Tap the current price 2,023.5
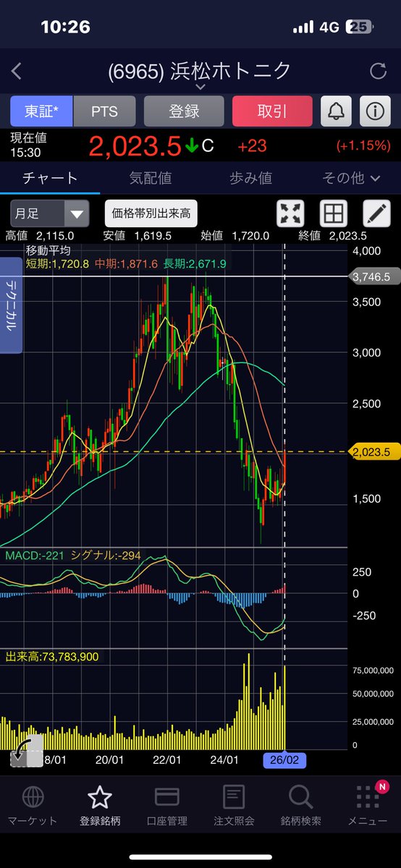This screenshot has width=401, height=868. click(x=135, y=145)
